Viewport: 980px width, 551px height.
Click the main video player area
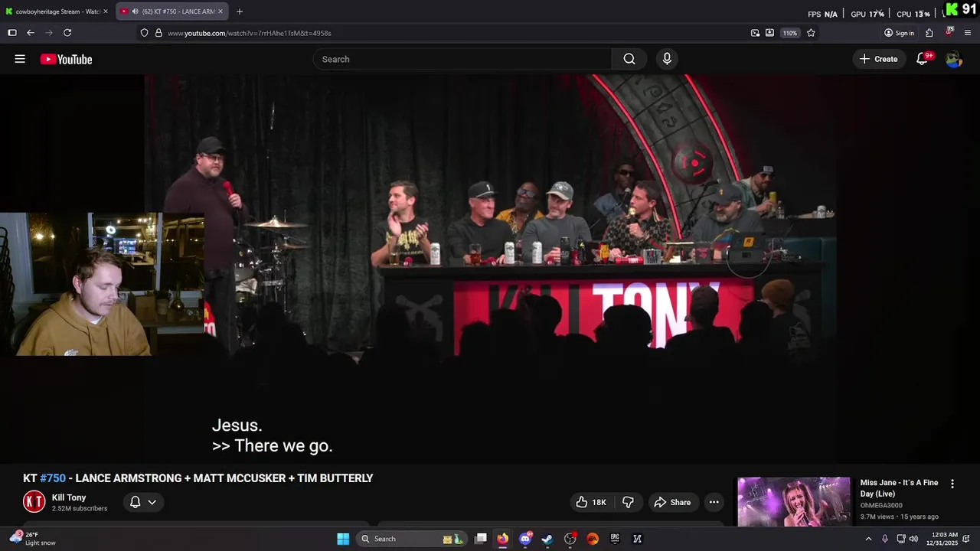(x=490, y=268)
